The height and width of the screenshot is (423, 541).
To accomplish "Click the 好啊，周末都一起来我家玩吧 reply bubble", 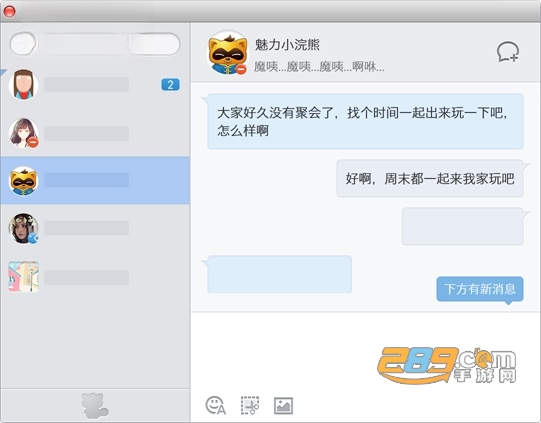I will (x=430, y=179).
